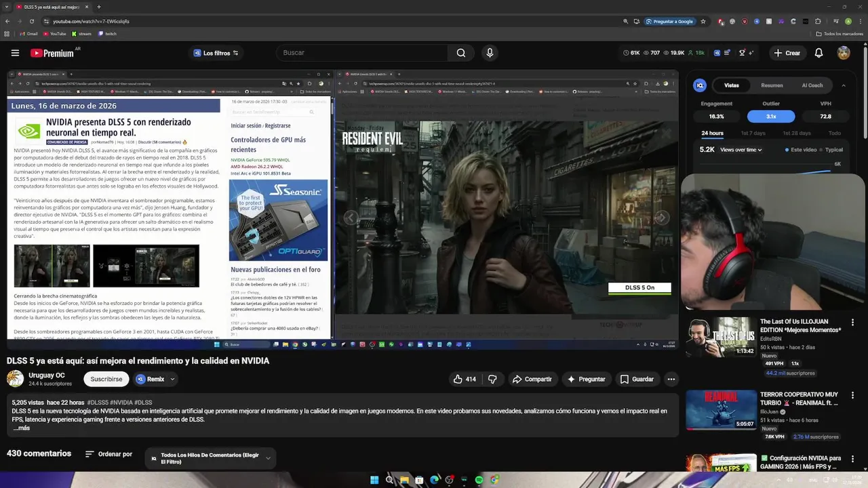This screenshot has width=868, height=488.
Task: Open Todos los marcadores bookmarks folder
Action: coord(840,34)
